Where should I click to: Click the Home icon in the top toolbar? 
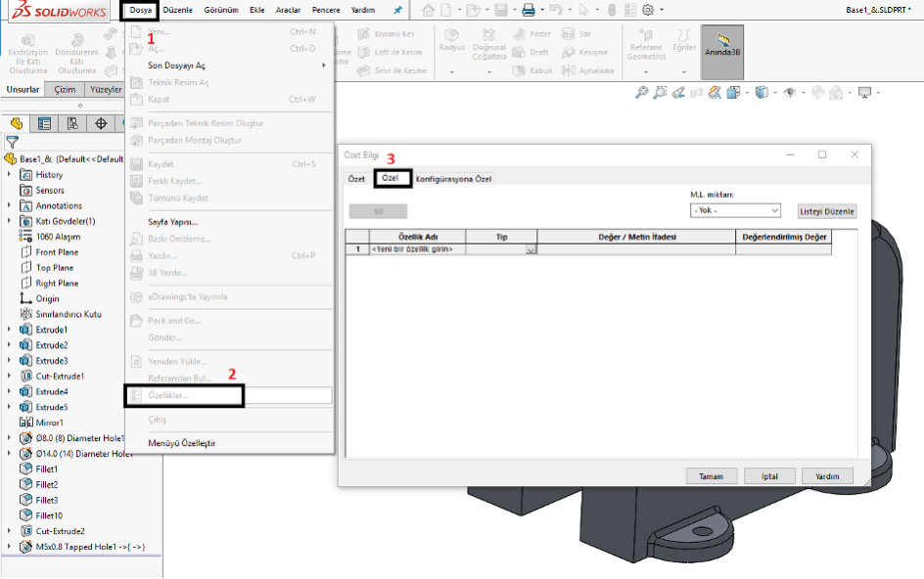[429, 10]
